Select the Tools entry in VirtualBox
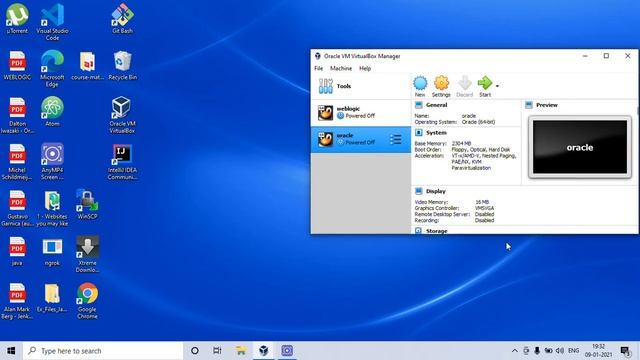The width and height of the screenshot is (640, 360). 361,86
